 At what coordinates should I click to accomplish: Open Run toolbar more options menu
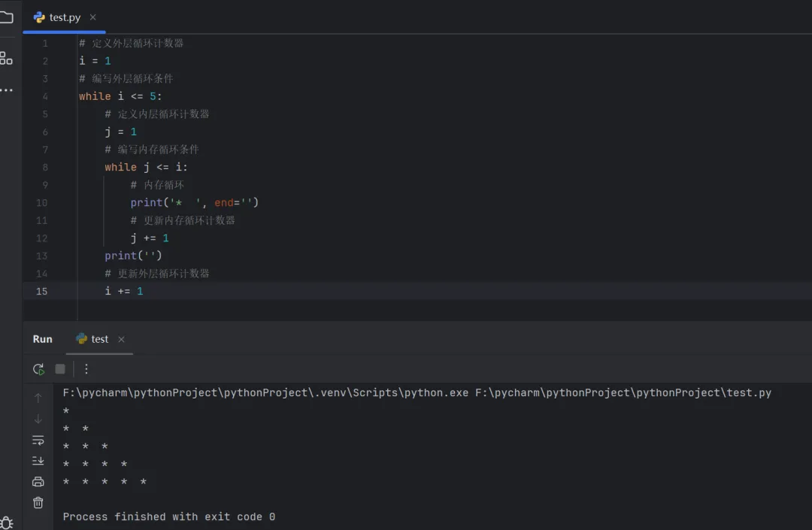coord(86,369)
